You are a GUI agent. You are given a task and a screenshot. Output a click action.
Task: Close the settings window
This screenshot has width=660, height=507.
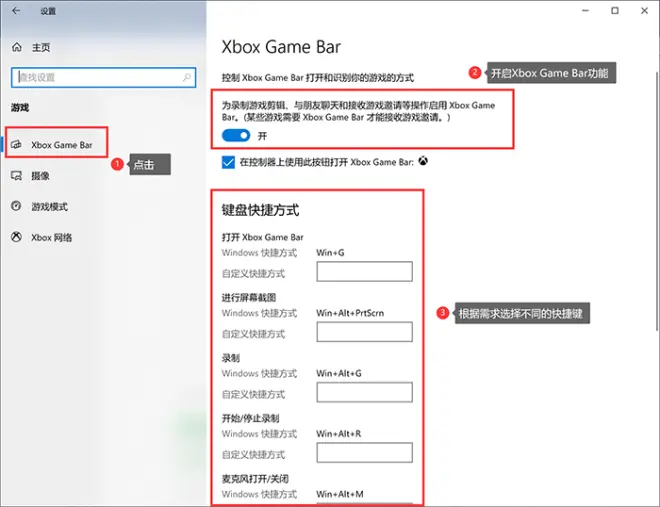tap(644, 11)
